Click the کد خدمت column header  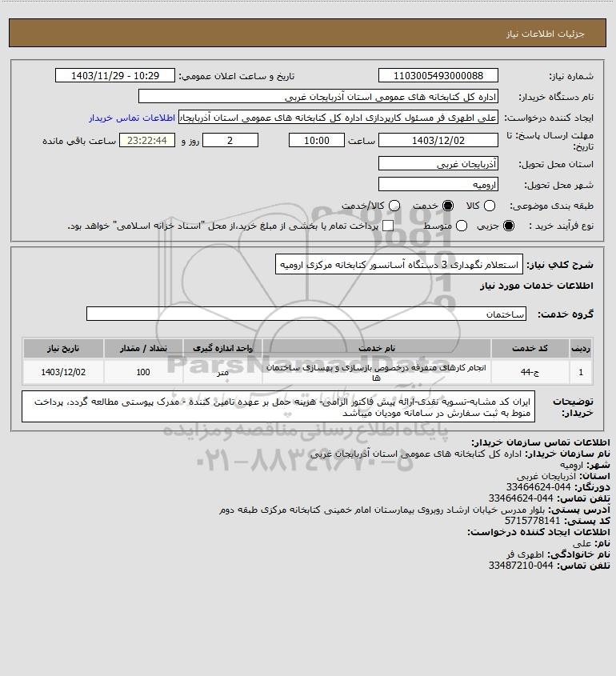tap(530, 348)
